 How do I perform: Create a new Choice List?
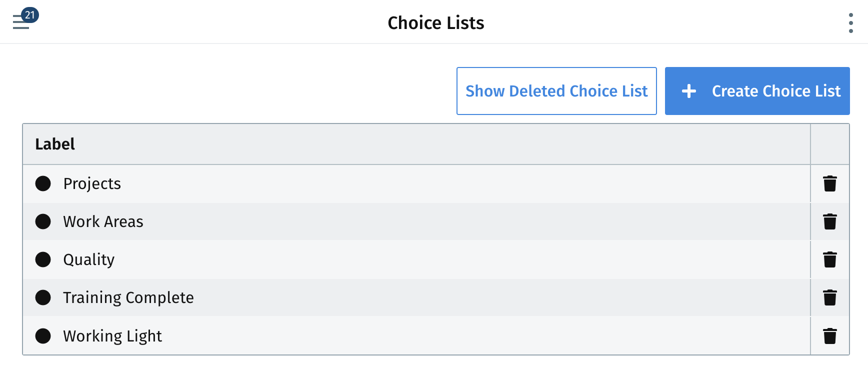click(x=757, y=91)
